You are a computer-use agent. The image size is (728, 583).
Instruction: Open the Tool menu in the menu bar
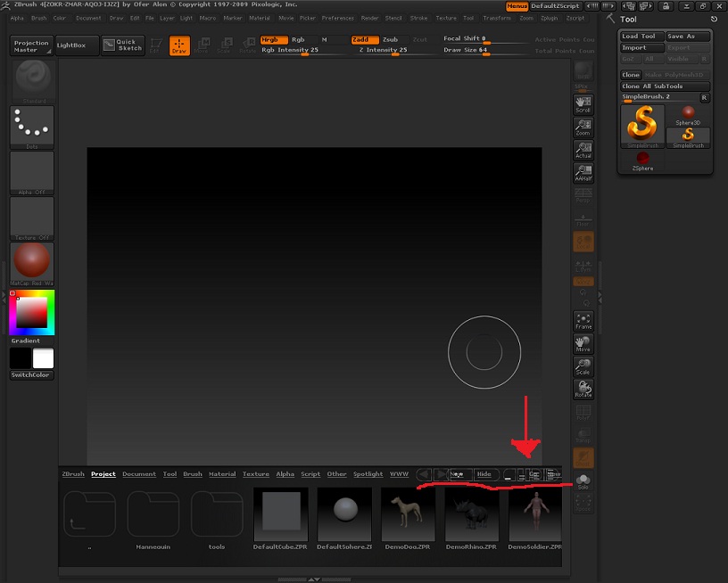coord(468,17)
